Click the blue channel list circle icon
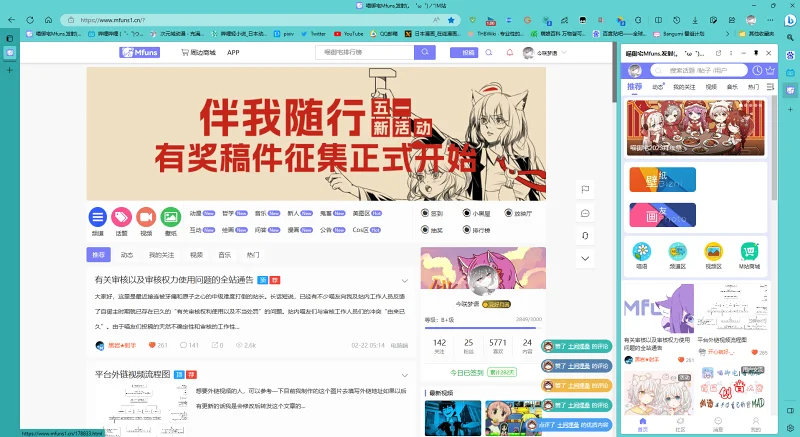This screenshot has height=437, width=800. tap(97, 217)
